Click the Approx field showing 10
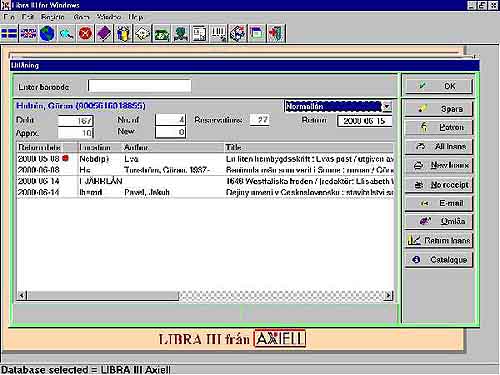The image size is (500, 375). (75, 133)
